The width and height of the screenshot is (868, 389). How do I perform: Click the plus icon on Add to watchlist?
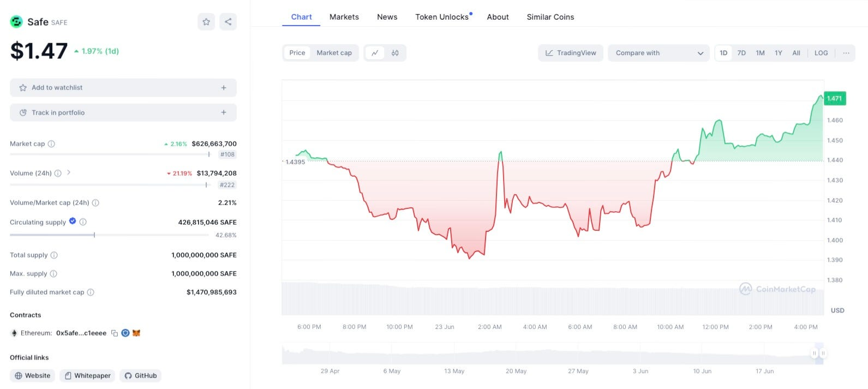[224, 88]
